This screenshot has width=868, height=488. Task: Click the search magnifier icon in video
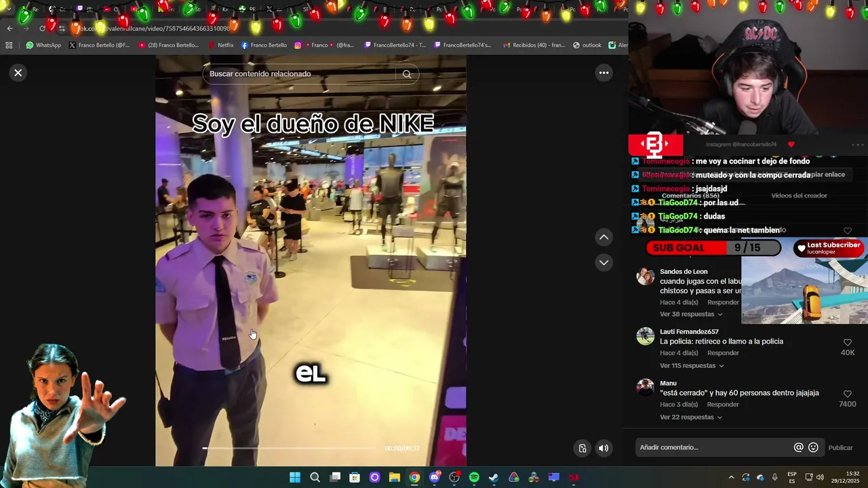(407, 75)
